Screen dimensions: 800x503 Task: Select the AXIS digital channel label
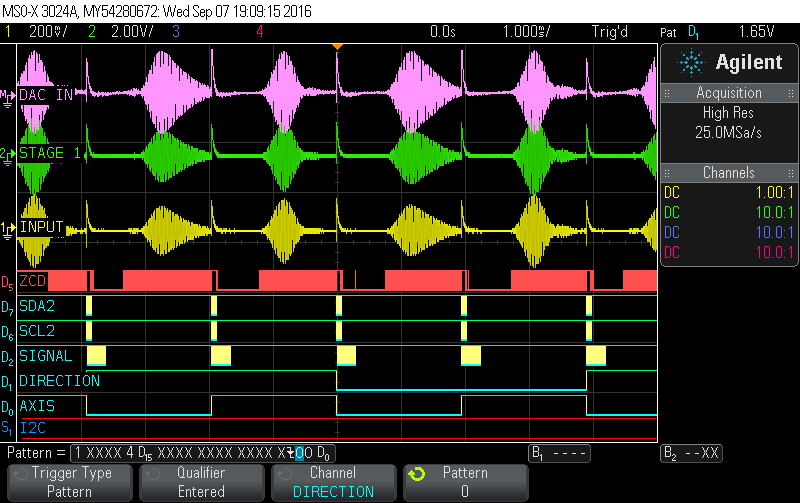click(37, 406)
